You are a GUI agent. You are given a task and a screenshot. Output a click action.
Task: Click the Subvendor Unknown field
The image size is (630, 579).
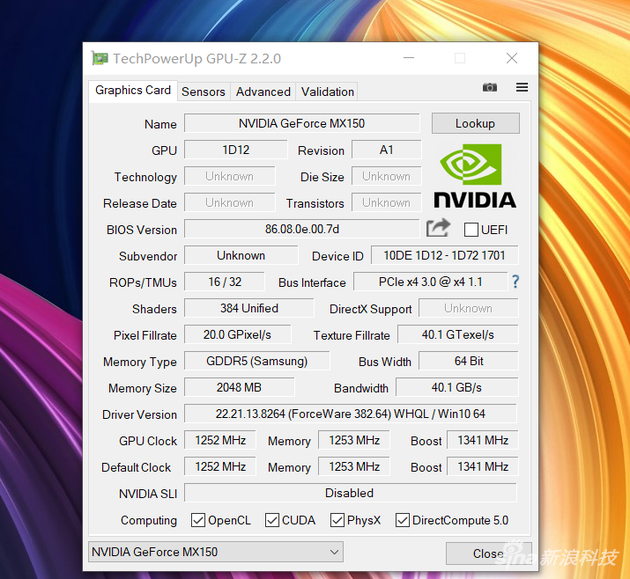point(241,255)
